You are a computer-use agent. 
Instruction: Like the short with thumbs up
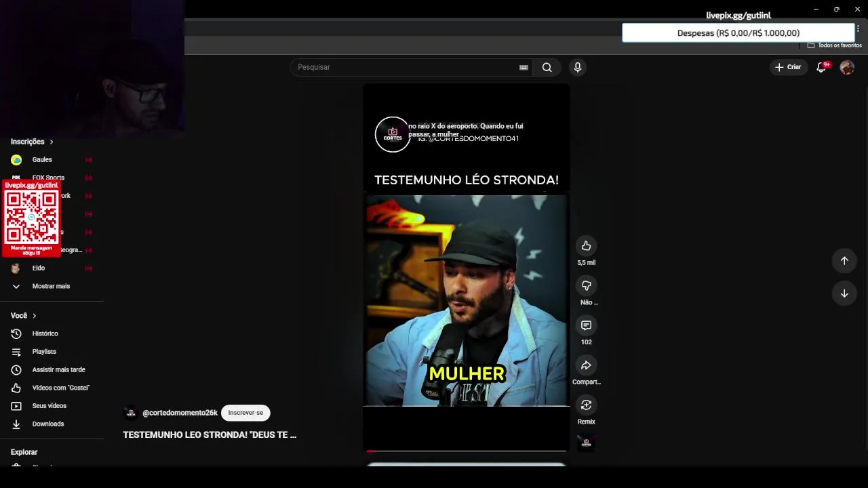coord(586,246)
